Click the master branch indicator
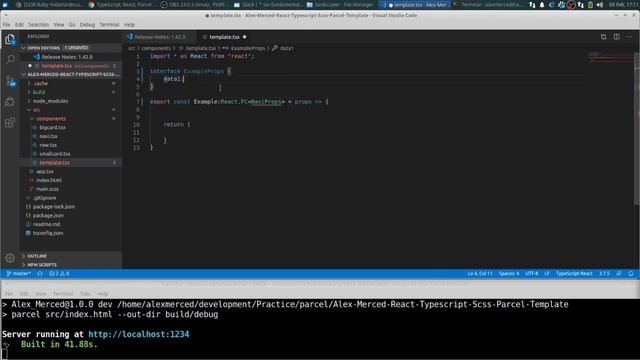Viewport: 640px width, 360px height. (19, 273)
